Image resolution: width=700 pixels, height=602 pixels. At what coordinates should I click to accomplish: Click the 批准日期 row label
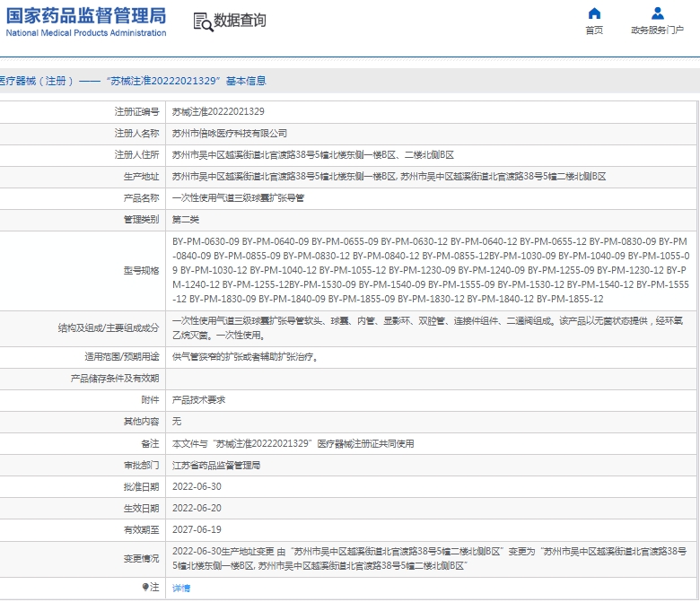pyautogui.click(x=141, y=486)
